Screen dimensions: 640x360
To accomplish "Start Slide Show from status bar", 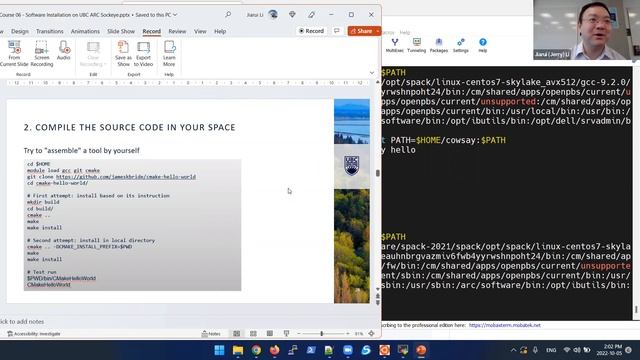I will coord(287,333).
